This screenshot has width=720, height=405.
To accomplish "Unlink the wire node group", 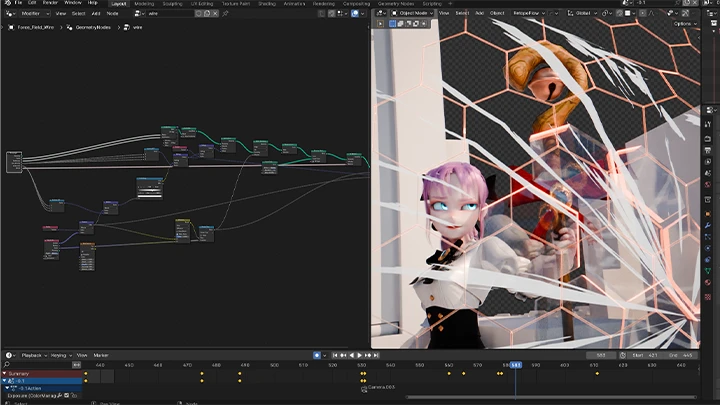I will coord(215,14).
